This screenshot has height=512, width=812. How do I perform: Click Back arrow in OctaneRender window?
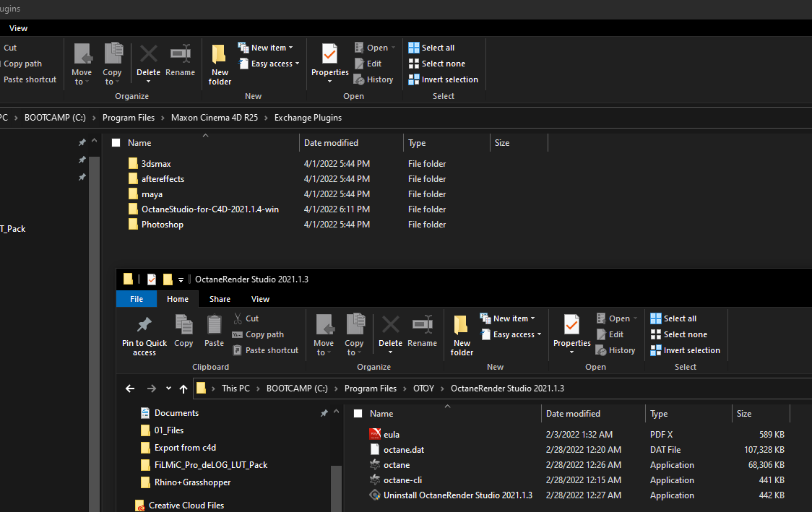(x=130, y=389)
